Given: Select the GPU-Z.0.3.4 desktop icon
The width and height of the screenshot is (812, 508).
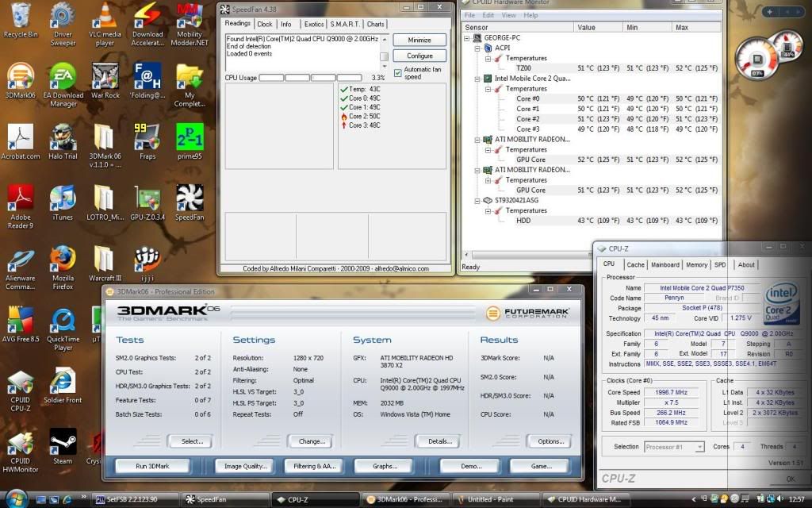Looking at the screenshot, I should click(x=147, y=202).
